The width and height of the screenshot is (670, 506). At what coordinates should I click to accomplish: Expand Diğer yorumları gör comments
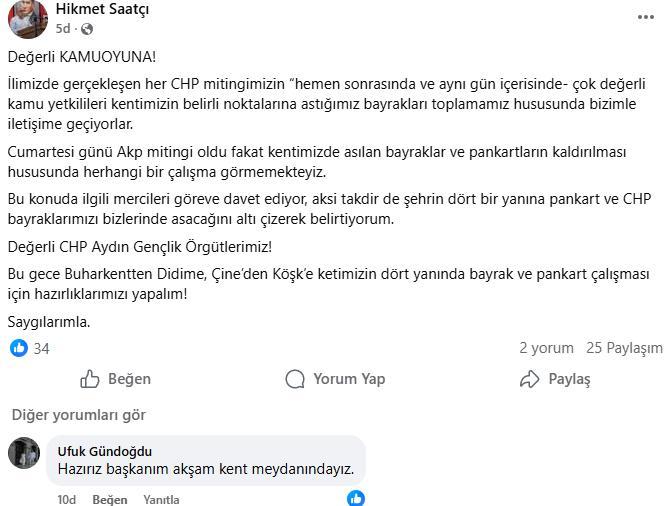click(x=77, y=415)
